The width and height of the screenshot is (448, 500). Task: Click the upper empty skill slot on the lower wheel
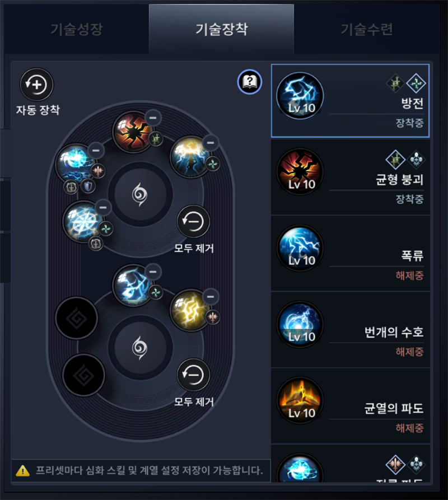(77, 318)
